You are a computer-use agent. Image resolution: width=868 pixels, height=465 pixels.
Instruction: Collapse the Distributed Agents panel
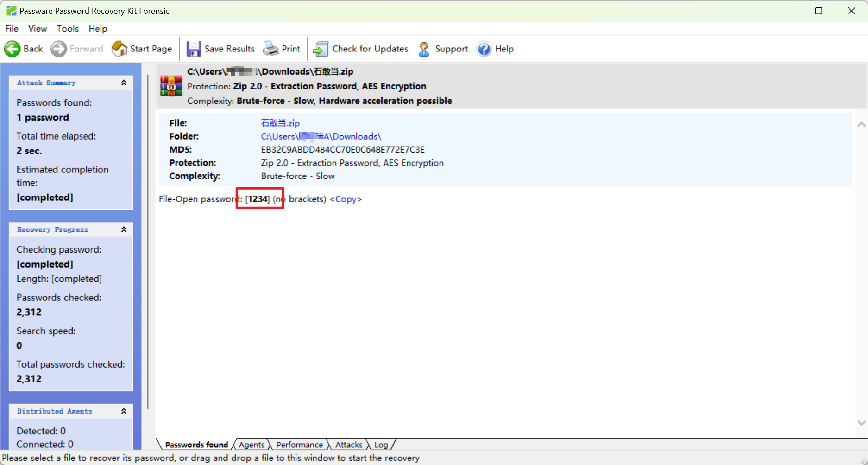click(124, 411)
